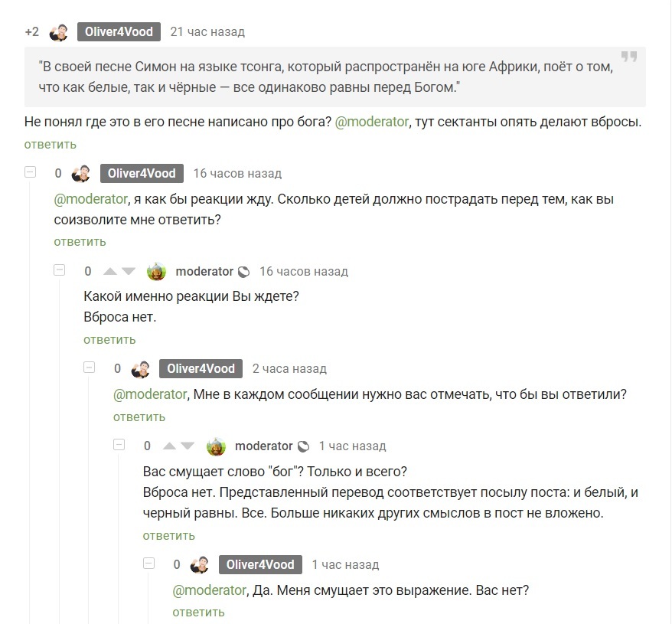This screenshot has height=624, width=672.
Task: Click the moderator badge icon next to 16 часов назад
Action: pos(243,272)
